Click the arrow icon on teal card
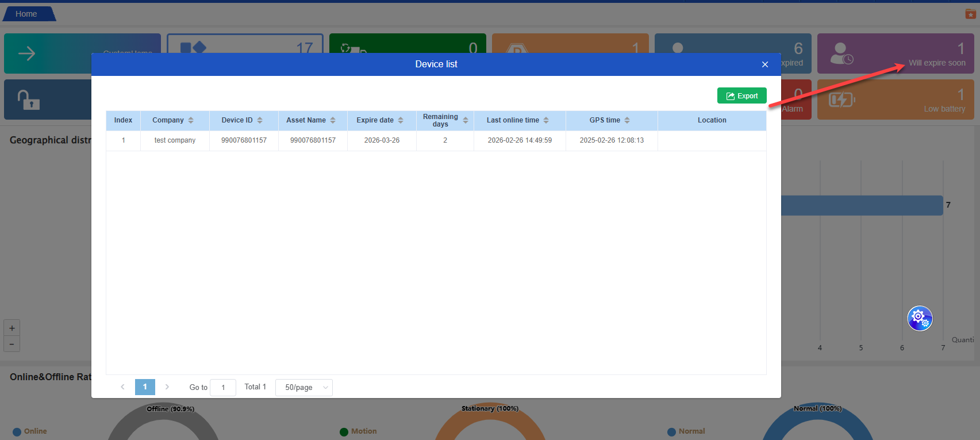This screenshot has height=440, width=980. 26,53
